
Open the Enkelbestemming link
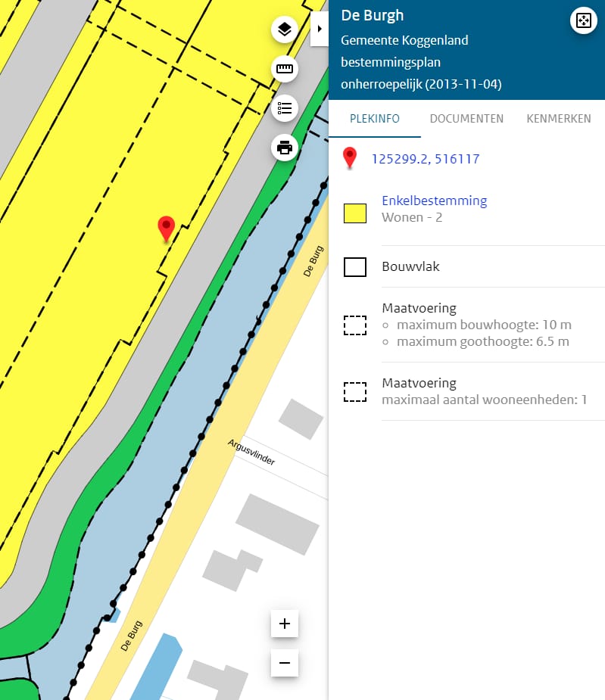click(435, 201)
